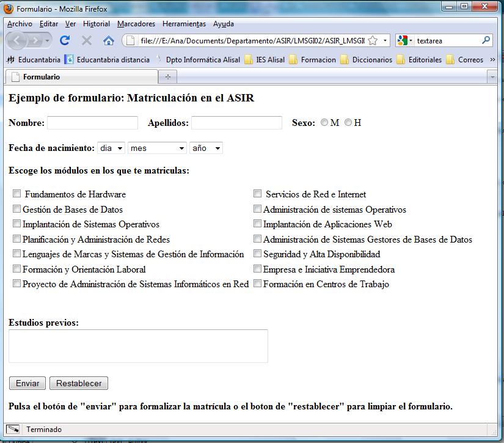Image resolution: width=504 pixels, height=443 pixels.
Task: Open the Marcadores menu
Action: point(136,23)
